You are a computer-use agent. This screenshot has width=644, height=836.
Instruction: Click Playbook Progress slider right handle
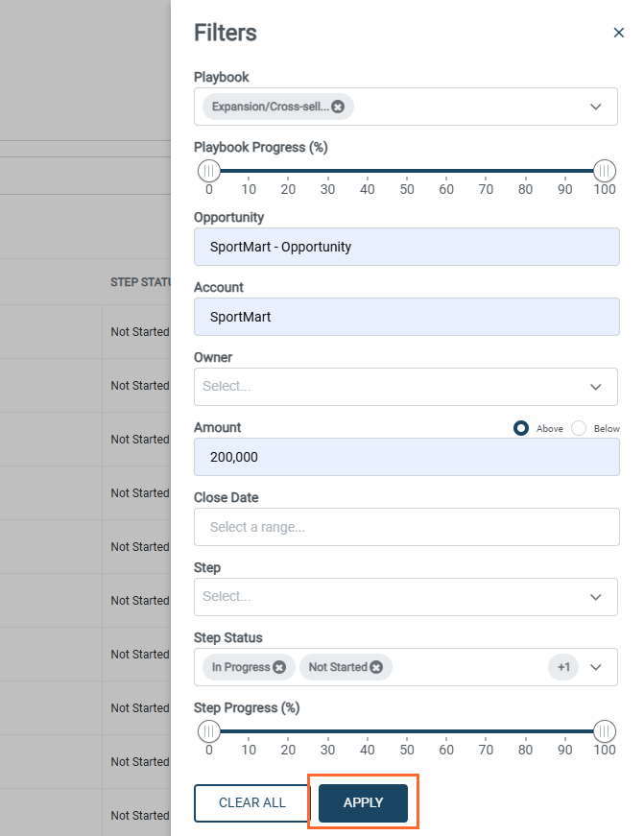[x=604, y=171]
